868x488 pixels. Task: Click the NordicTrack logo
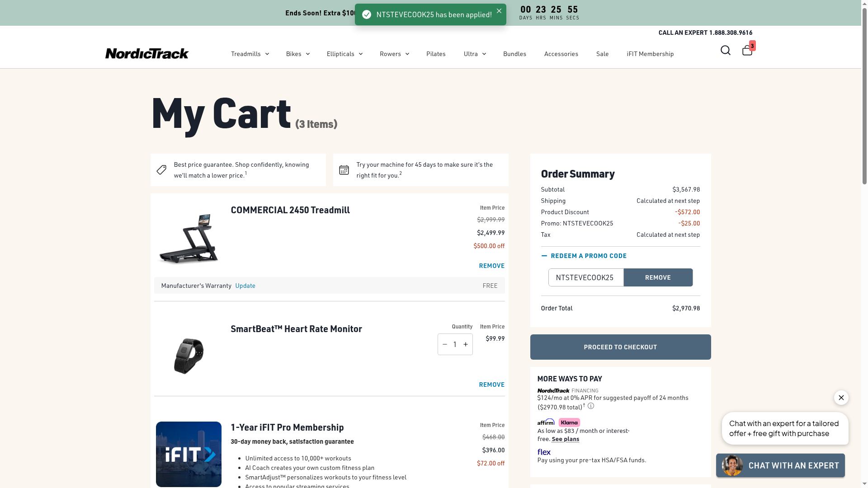click(147, 54)
